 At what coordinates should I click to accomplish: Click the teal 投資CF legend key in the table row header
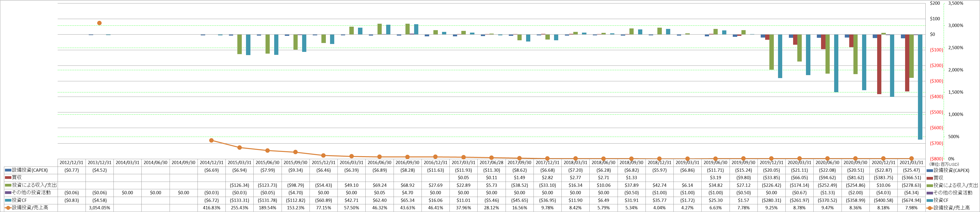pyautogui.click(x=8, y=200)
